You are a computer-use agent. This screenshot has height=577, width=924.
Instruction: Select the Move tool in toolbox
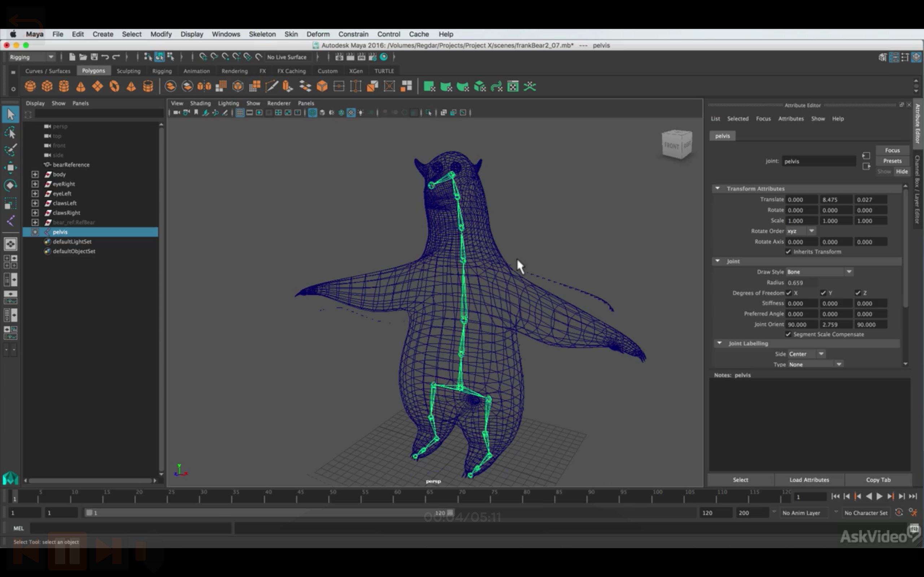pyautogui.click(x=10, y=168)
